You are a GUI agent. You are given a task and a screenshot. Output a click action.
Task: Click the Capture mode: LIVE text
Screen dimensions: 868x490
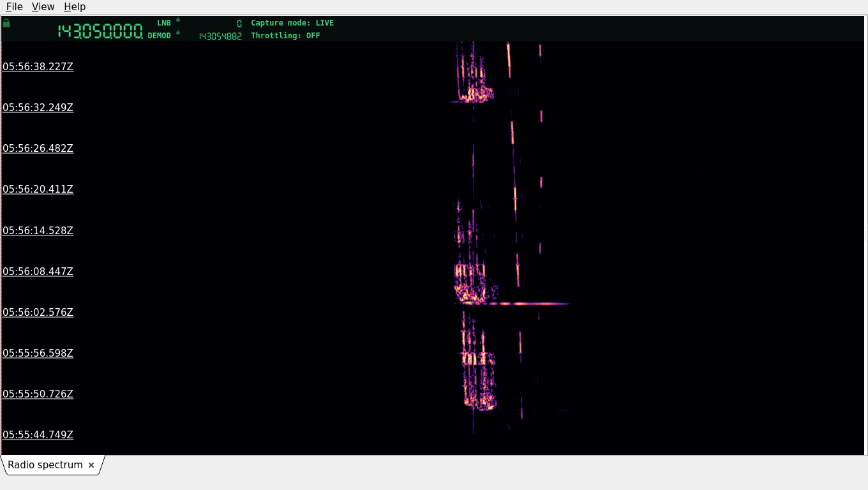tap(292, 23)
